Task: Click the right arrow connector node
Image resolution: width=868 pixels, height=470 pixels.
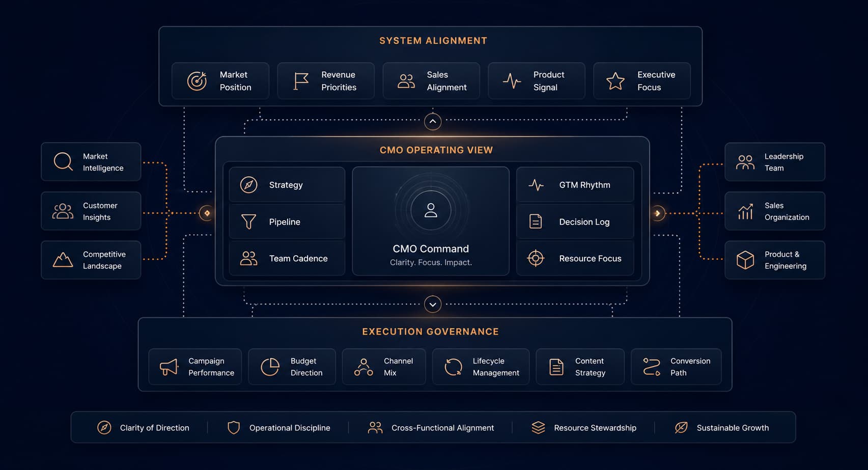Action: [658, 213]
